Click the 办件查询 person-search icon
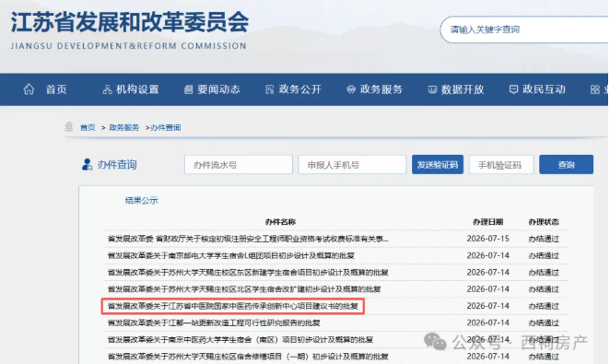 pos(87,165)
